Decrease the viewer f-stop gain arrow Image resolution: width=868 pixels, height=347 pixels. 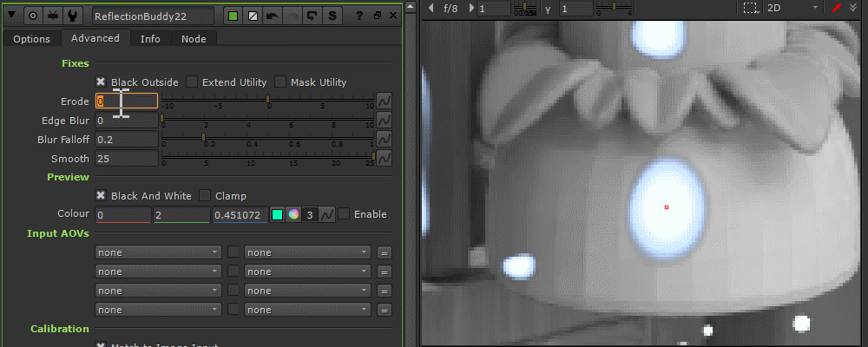tap(431, 9)
